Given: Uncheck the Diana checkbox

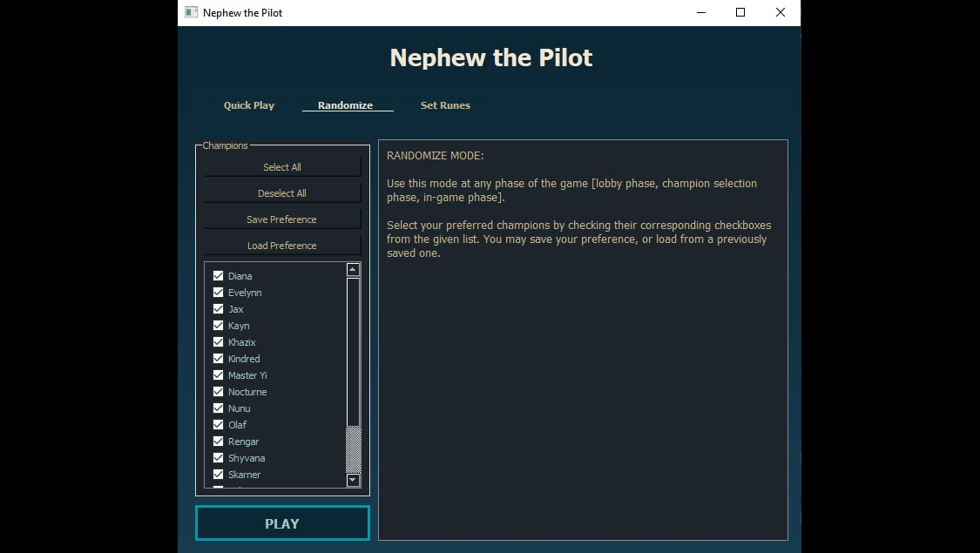Looking at the screenshot, I should click(218, 275).
